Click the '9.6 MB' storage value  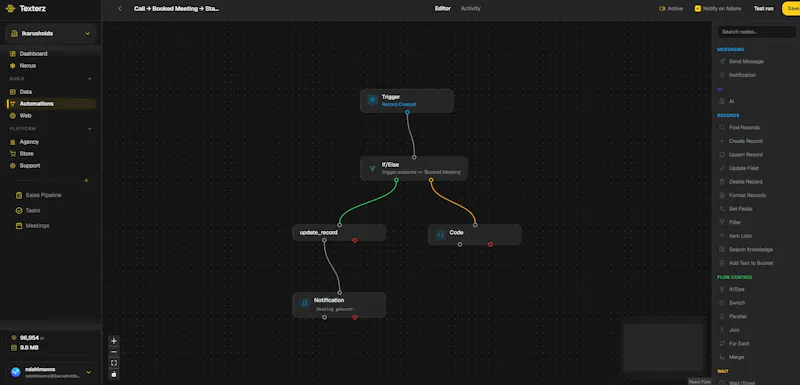point(29,348)
